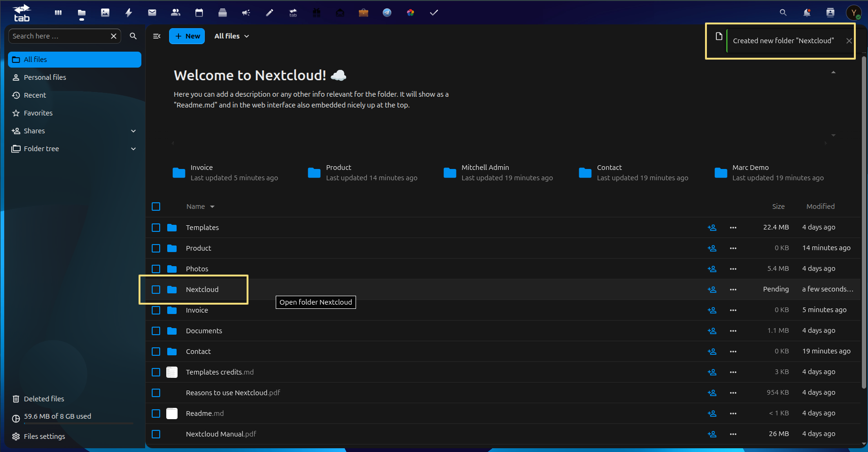Image resolution: width=868 pixels, height=452 pixels.
Task: Open the briefcase app in top bar
Action: point(364,13)
